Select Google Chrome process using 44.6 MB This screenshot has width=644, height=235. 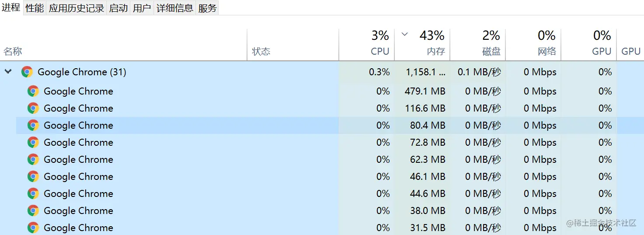pos(78,193)
